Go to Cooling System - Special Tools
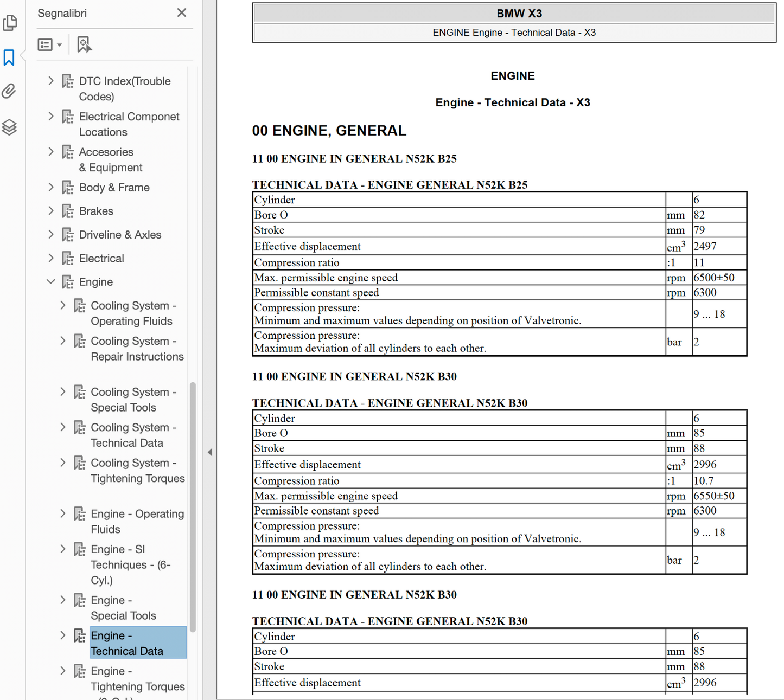 coord(133,400)
